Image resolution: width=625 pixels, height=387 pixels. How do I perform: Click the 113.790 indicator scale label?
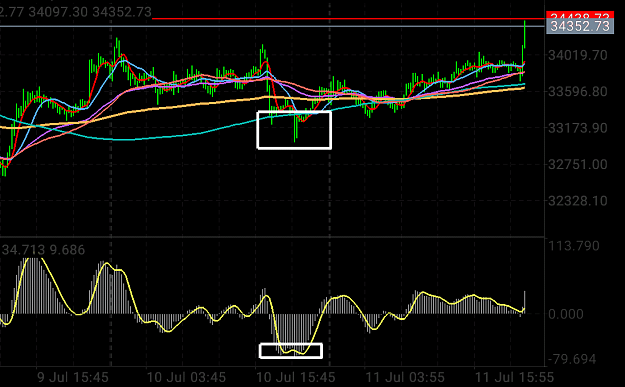click(x=574, y=246)
